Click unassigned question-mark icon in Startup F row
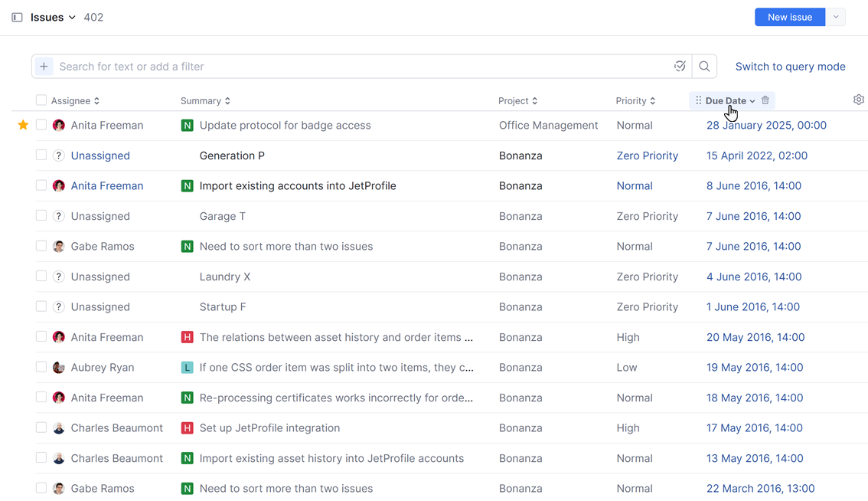 59,307
